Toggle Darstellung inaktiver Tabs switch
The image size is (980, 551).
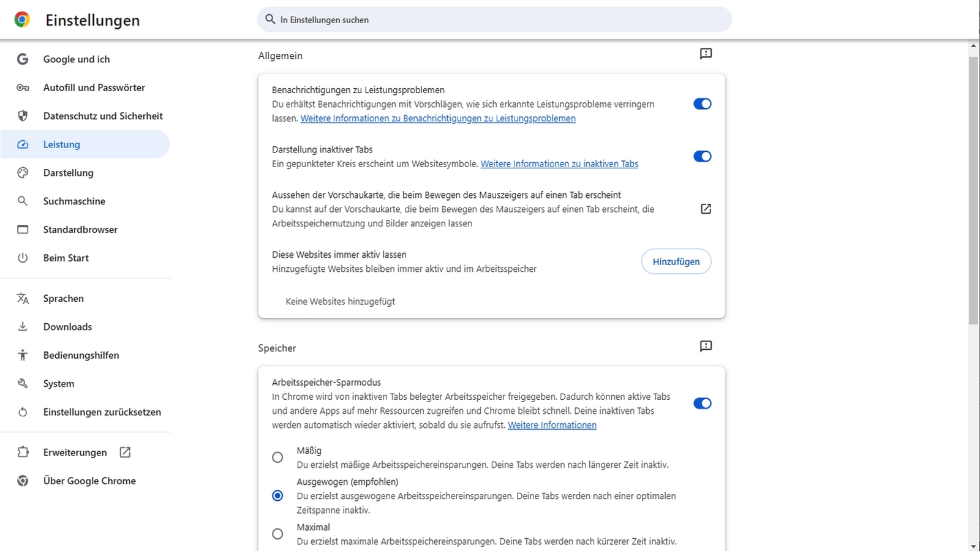pos(702,157)
